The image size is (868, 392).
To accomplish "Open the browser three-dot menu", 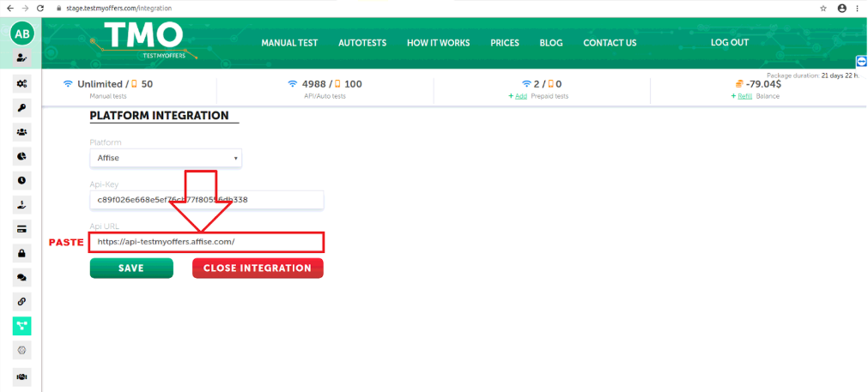I will pyautogui.click(x=859, y=9).
